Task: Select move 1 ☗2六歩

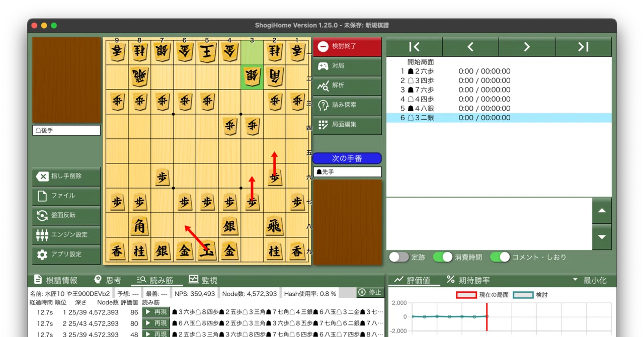Action: (499, 71)
